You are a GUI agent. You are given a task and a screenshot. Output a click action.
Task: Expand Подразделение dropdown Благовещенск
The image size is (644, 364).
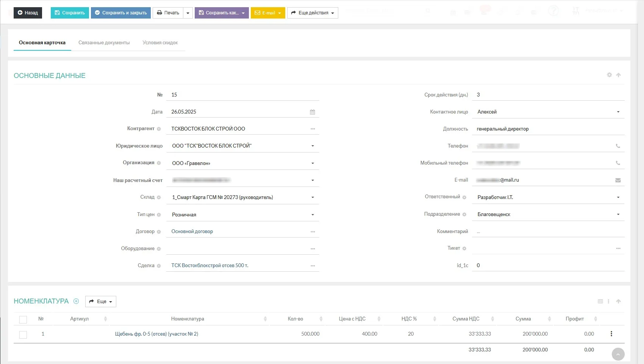(x=618, y=215)
